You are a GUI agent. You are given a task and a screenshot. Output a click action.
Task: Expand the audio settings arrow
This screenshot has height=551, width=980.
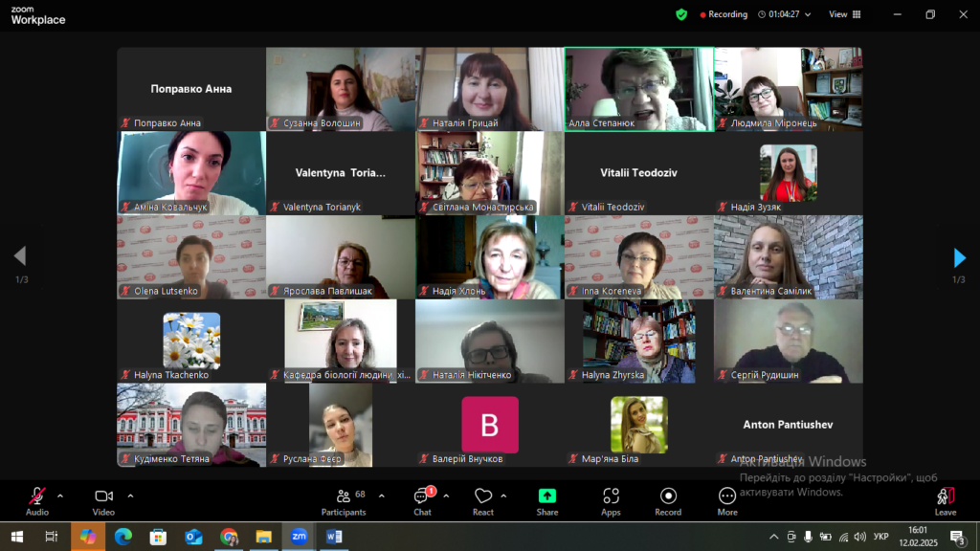pyautogui.click(x=60, y=496)
